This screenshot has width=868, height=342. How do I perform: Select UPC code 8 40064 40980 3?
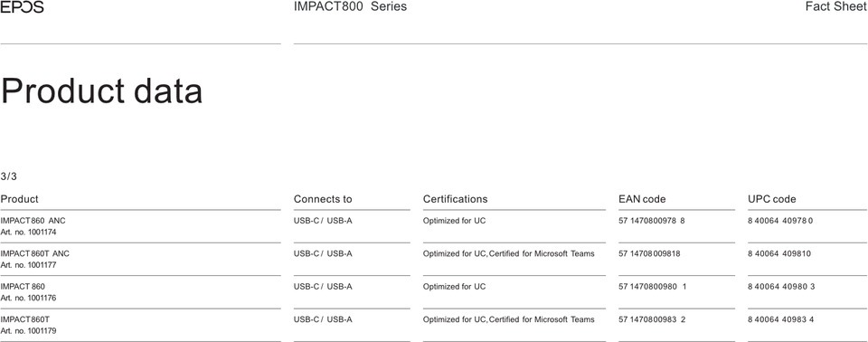(781, 287)
